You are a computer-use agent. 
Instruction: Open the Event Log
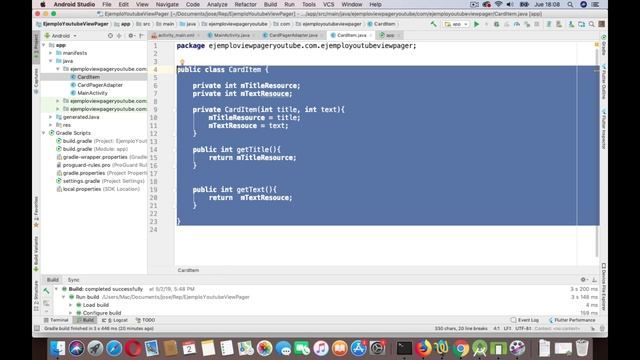coord(525,320)
